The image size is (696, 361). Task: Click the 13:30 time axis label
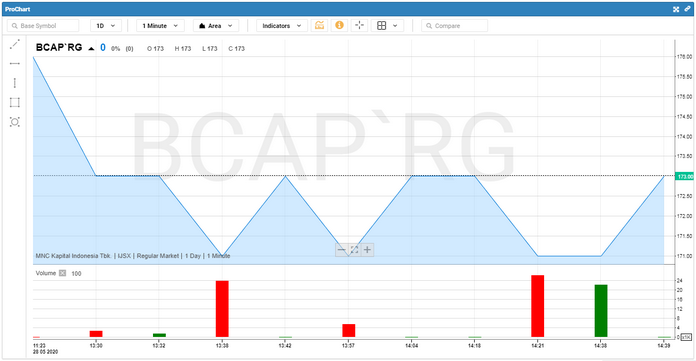[x=96, y=345]
